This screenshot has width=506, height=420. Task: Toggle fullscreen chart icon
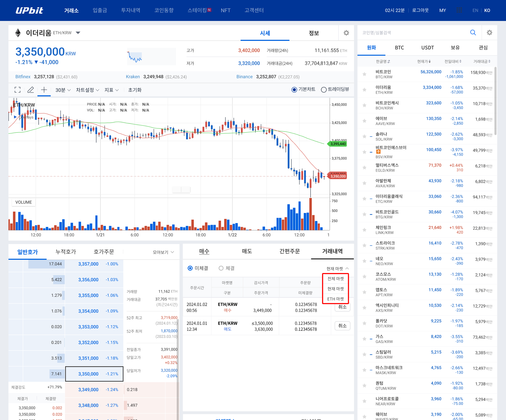coord(18,90)
